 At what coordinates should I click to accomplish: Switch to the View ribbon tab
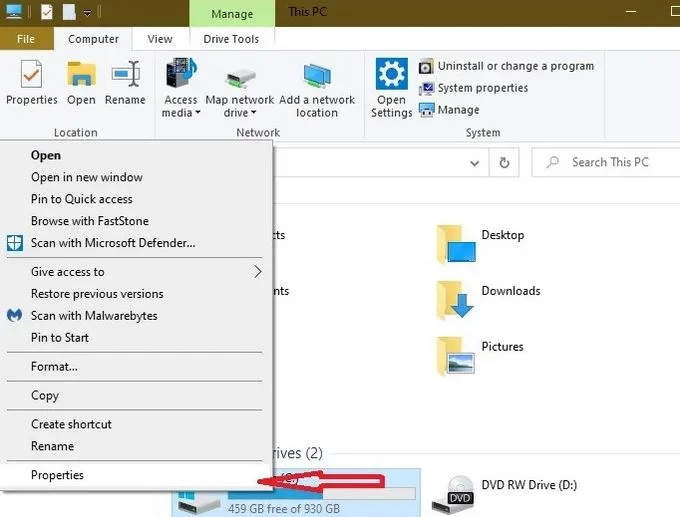coord(160,39)
